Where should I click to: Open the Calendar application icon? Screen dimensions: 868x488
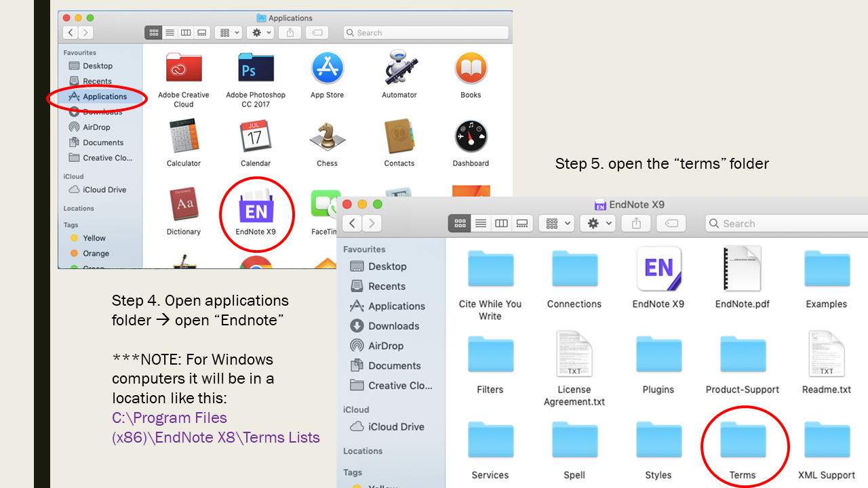pos(256,136)
